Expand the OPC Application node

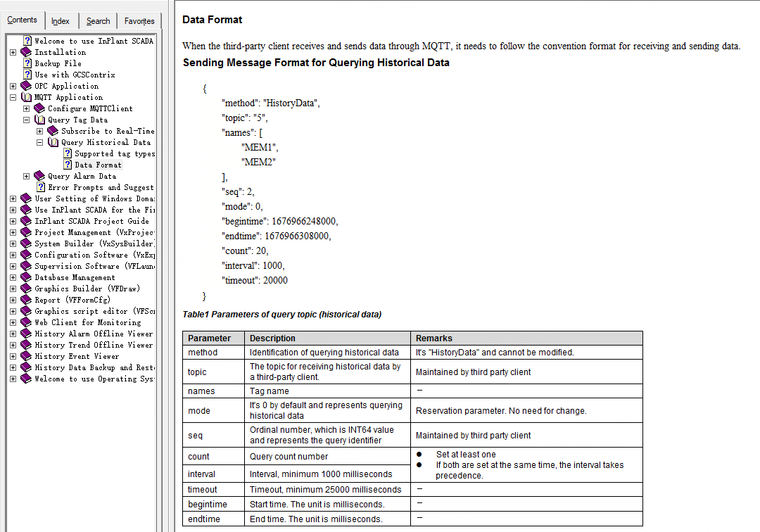tap(13, 87)
